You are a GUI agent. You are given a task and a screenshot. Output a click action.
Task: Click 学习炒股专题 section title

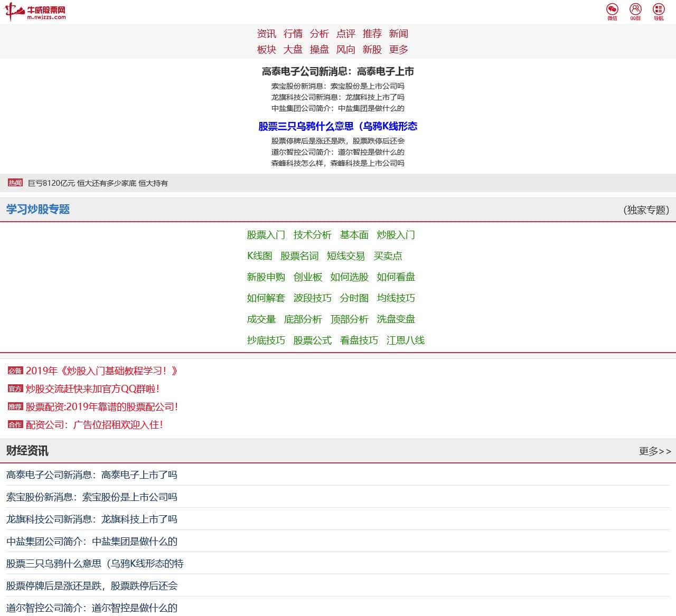38,210
